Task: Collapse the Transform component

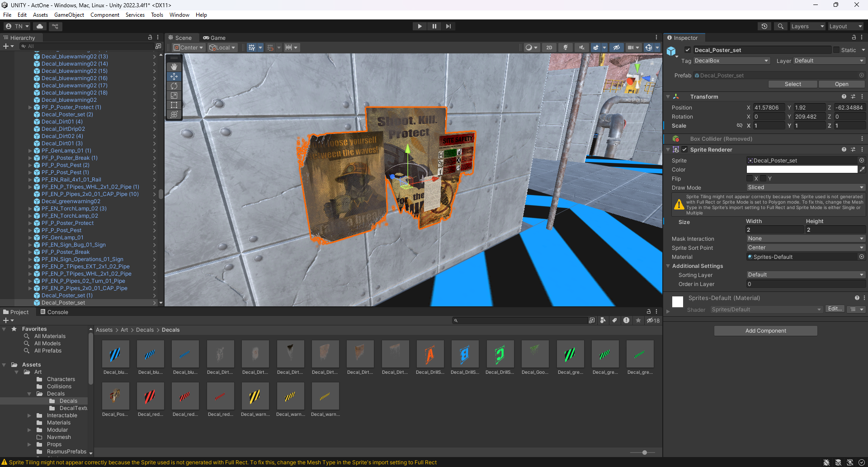Action: click(668, 96)
